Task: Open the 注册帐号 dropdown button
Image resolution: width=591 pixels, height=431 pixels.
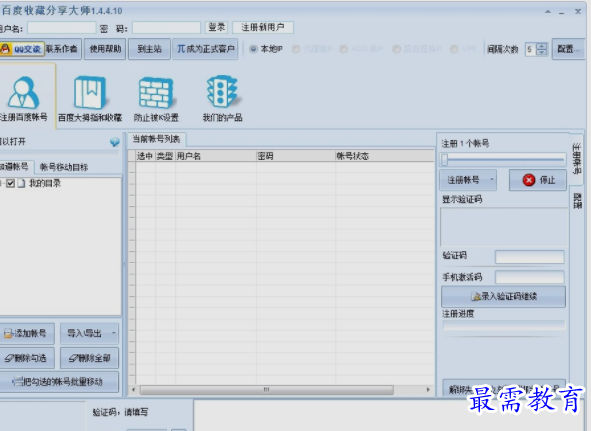Action: [468, 180]
